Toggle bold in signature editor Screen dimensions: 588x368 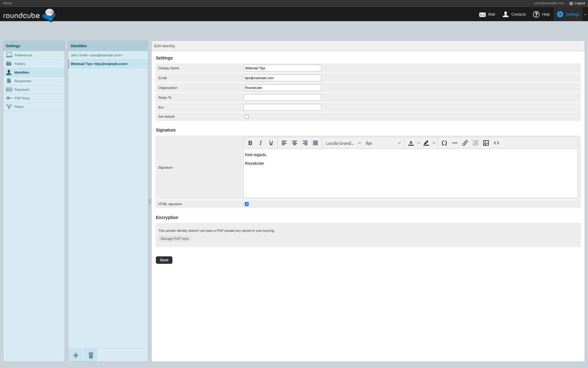[x=250, y=143]
